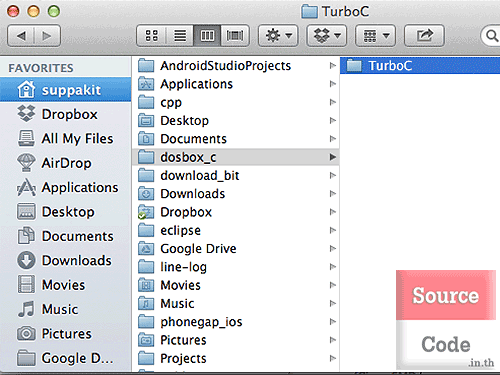Image resolution: width=500 pixels, height=375 pixels.
Task: Open Google D... in the sidebar
Action: pos(66,358)
